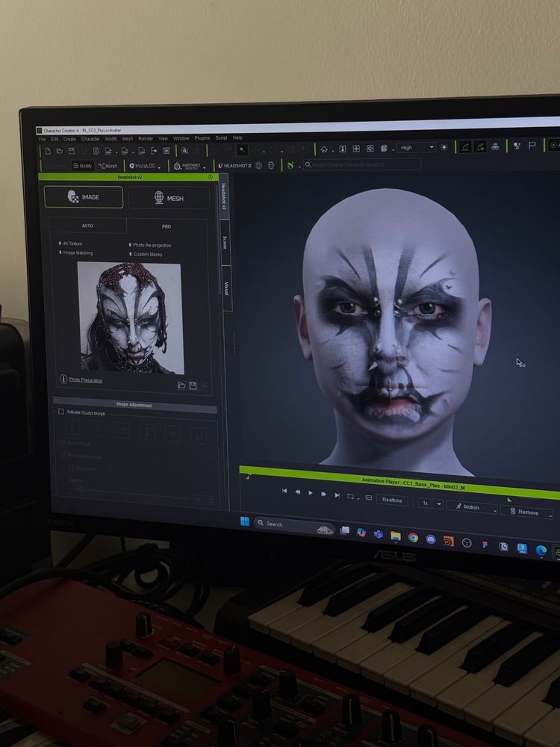Click the Home camera view icon
The width and height of the screenshot is (560, 747).
[x=324, y=149]
